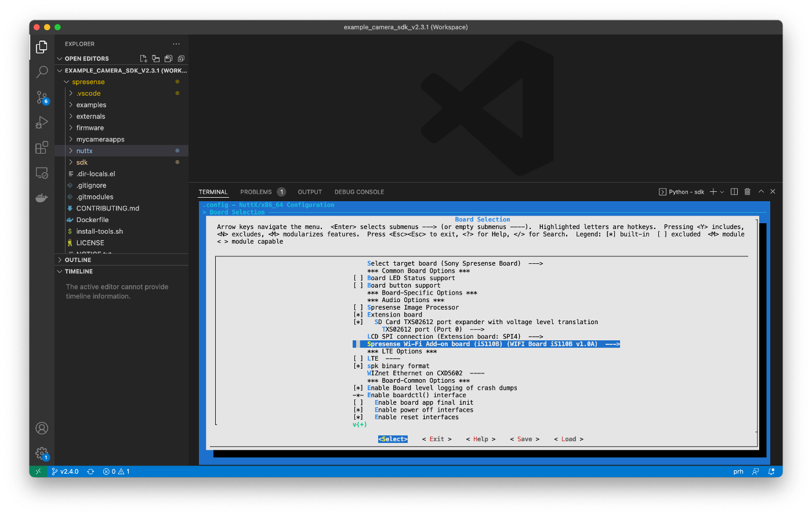Click New Untitled File icon in Open Editors
The image size is (812, 516).
point(143,59)
